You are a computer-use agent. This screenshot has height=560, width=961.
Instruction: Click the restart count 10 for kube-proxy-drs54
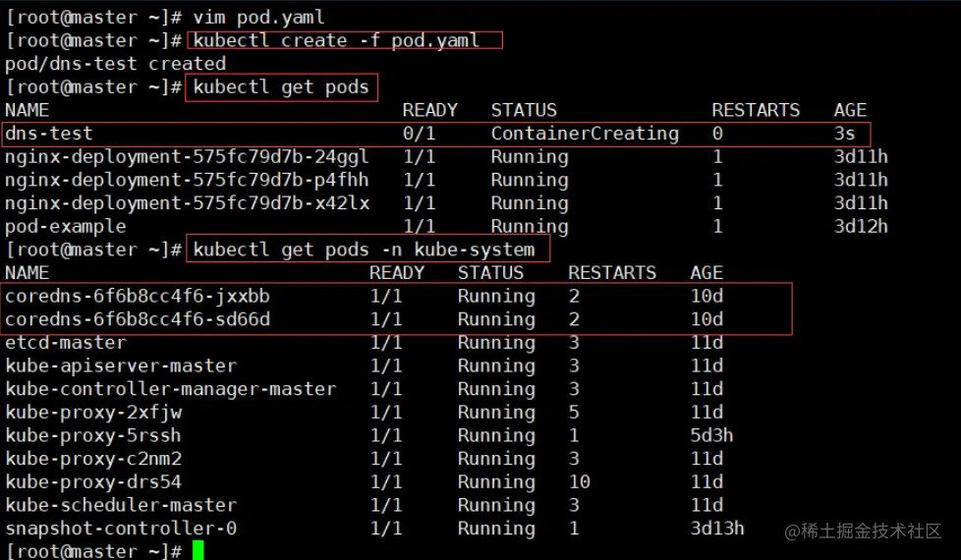point(579,482)
